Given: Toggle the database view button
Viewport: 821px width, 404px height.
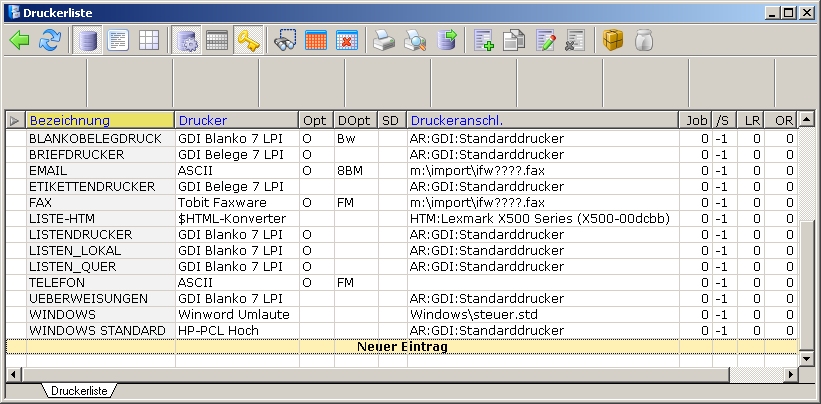Looking at the screenshot, I should 88,41.
